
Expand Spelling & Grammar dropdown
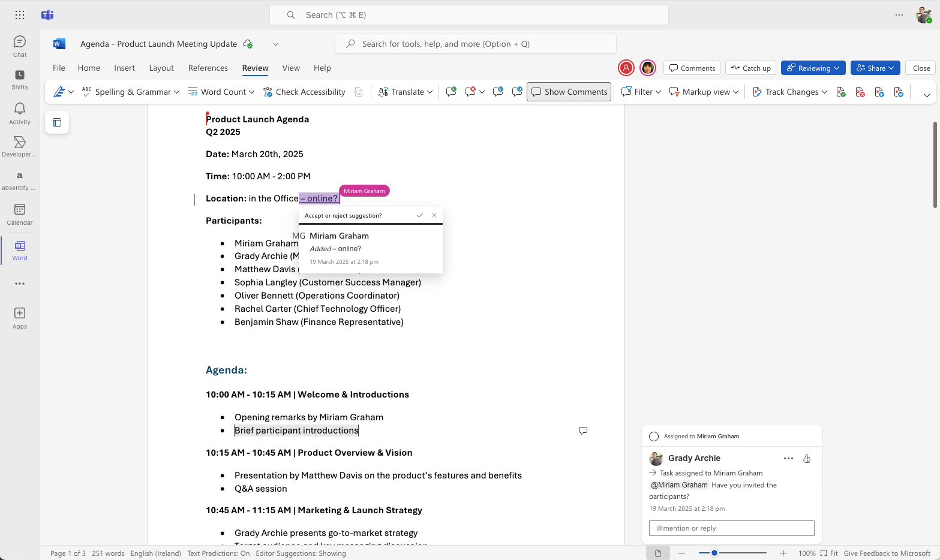176,92
